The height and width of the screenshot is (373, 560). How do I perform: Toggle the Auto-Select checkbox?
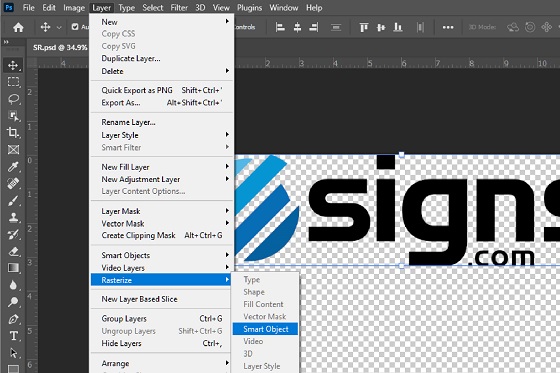click(75, 27)
